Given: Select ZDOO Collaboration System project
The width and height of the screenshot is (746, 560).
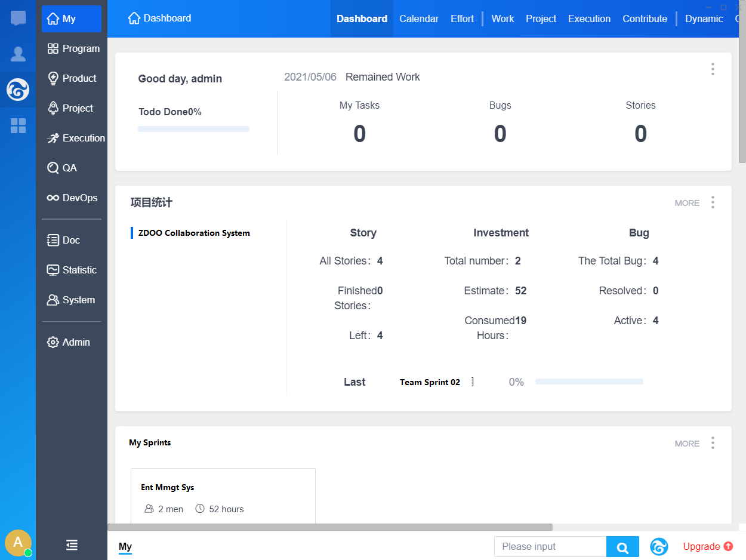Looking at the screenshot, I should (194, 233).
